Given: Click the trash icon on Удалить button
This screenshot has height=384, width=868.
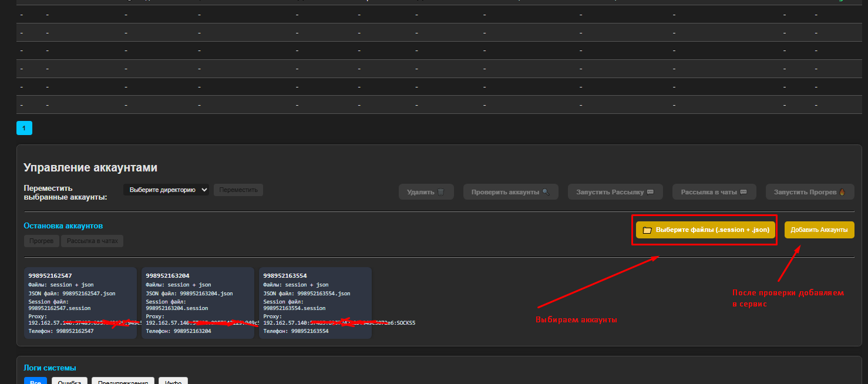Looking at the screenshot, I should coord(441,192).
